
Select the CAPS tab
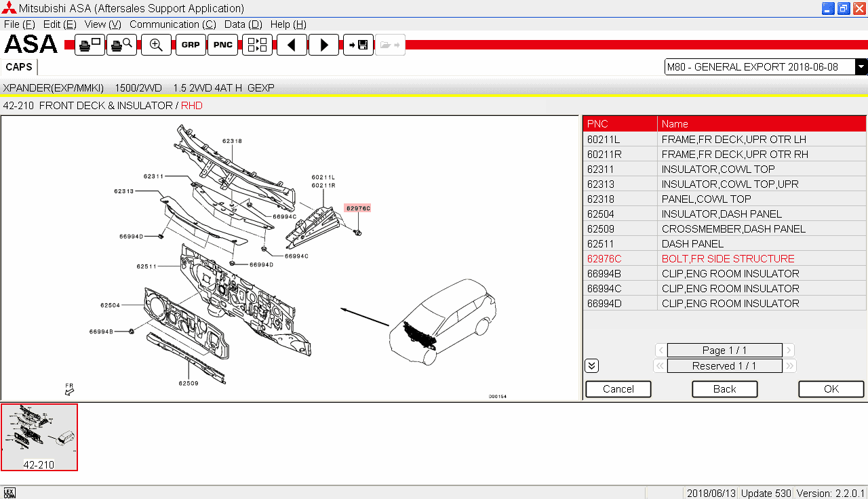click(x=19, y=67)
